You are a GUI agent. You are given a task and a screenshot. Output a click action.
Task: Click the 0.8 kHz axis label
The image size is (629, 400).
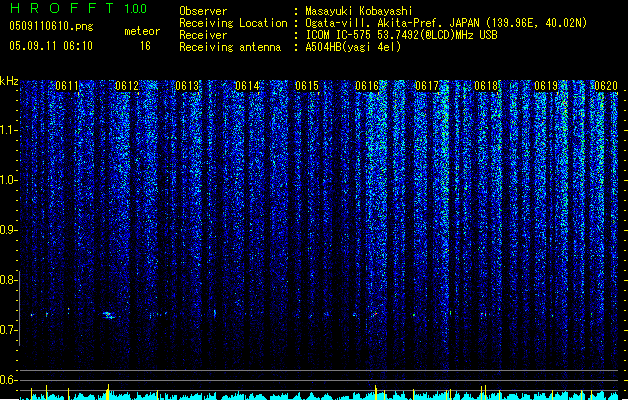pos(8,280)
